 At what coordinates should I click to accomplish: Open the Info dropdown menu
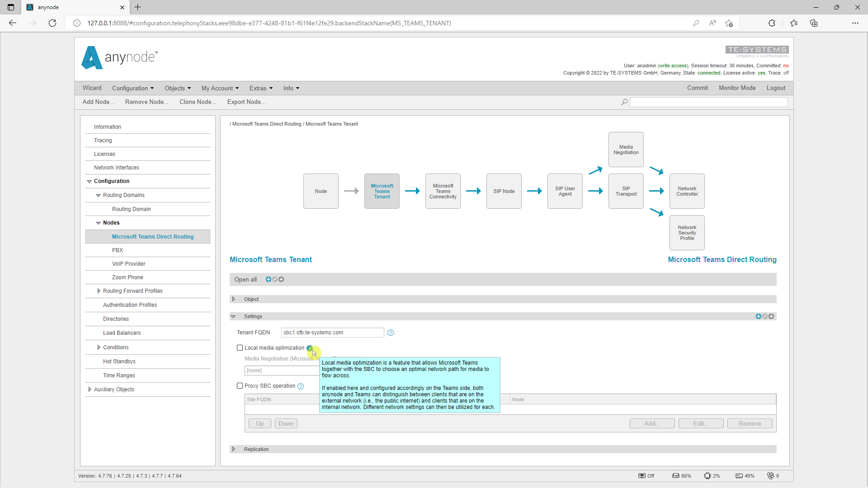click(x=291, y=89)
